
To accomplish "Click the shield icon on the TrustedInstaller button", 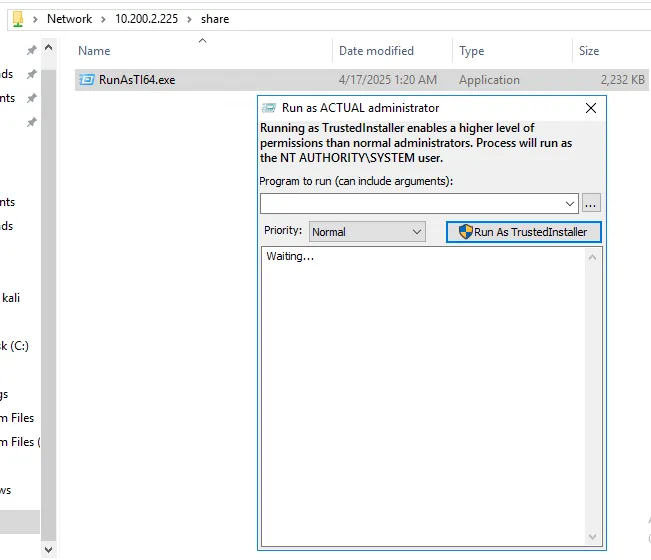I will (465, 232).
